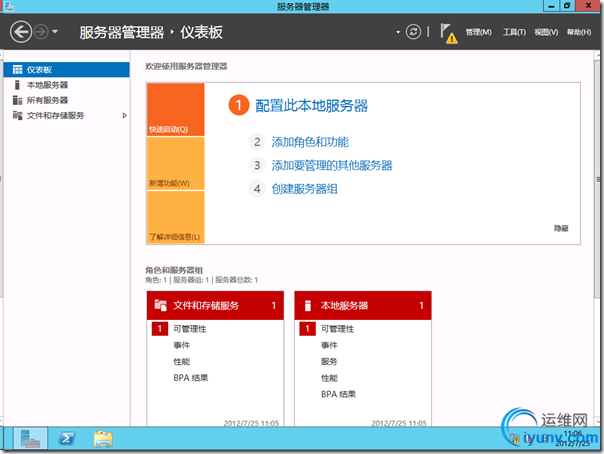
Task: Open the 创建服务器组 link
Action: point(305,189)
